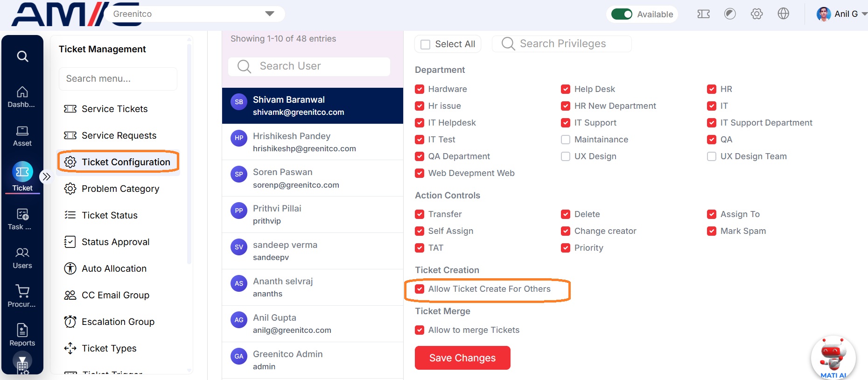Click the globe language icon
The width and height of the screenshot is (868, 380).
pos(783,14)
